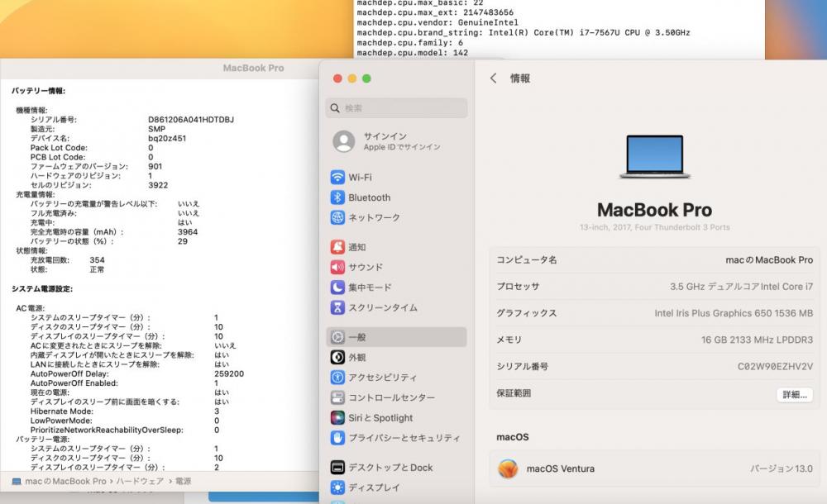Viewport: 827px width, 504px height.
Task: Click mac の MacBook Pro path item
Action: [65, 482]
